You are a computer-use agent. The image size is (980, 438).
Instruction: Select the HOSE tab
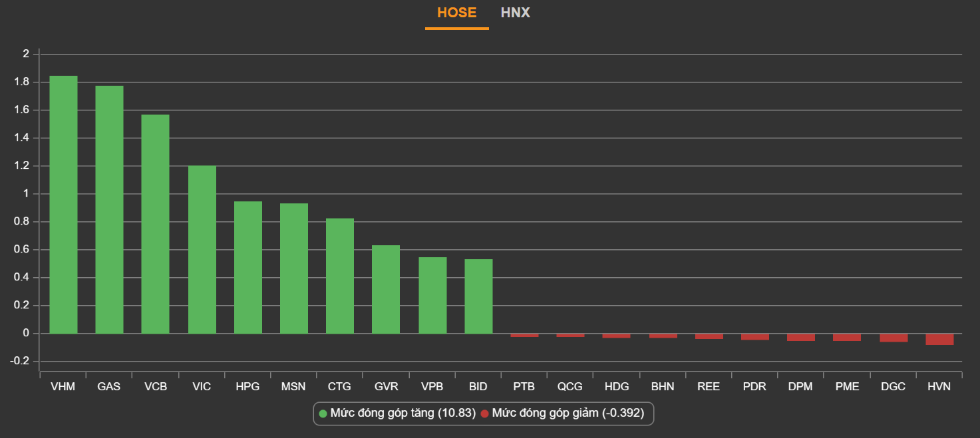point(456,13)
